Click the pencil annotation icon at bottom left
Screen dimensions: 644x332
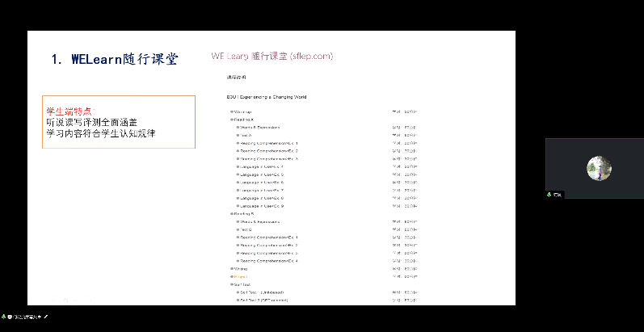click(46, 317)
